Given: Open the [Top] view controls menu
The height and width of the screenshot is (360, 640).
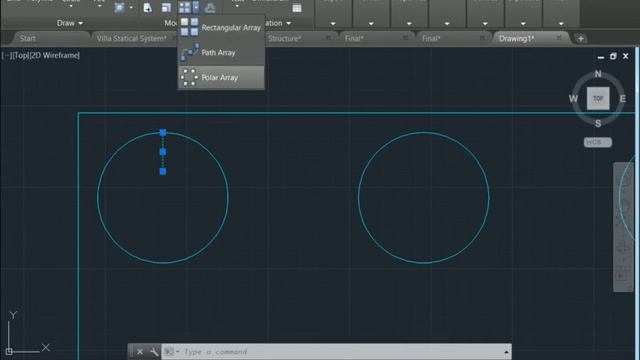Looking at the screenshot, I should pos(20,55).
